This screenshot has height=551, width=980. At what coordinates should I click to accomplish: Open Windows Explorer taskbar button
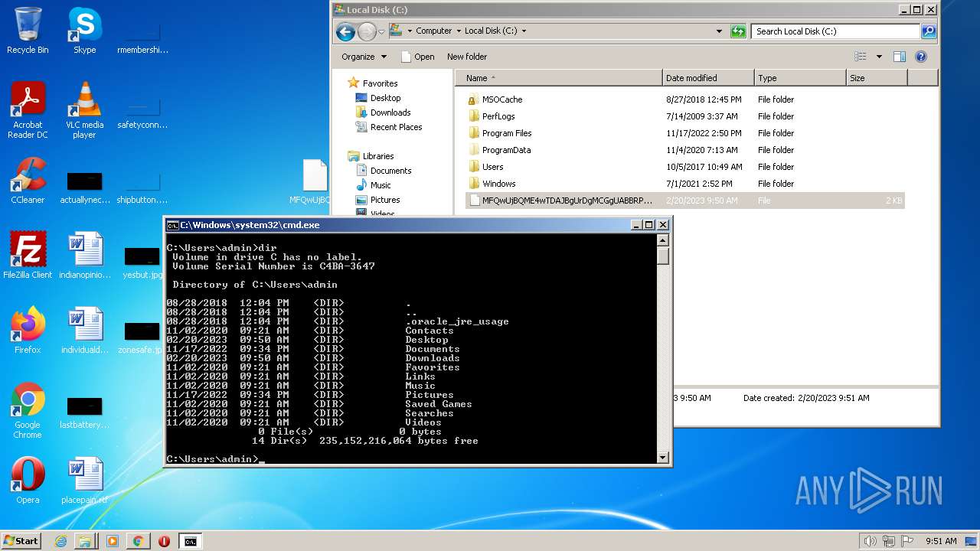[85, 541]
